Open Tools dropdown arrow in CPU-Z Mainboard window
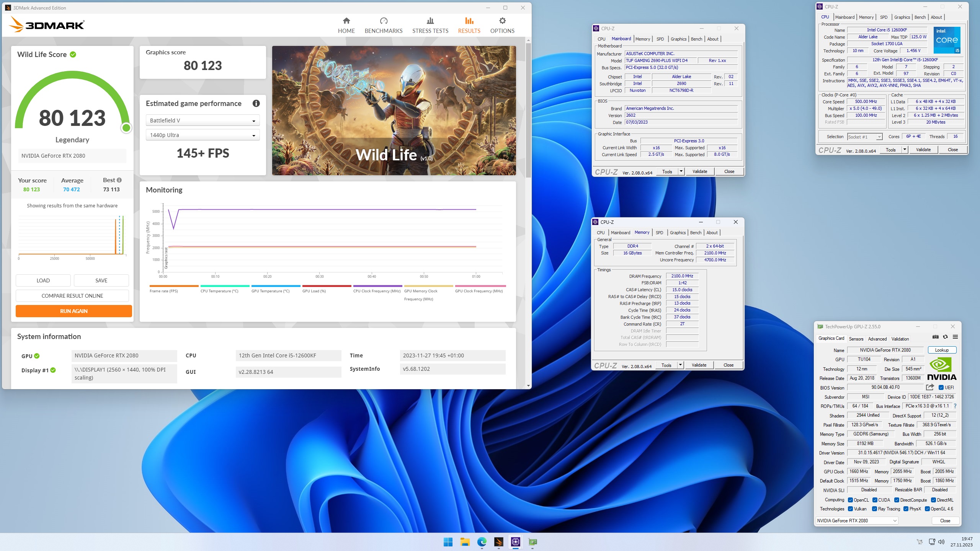 coord(681,171)
